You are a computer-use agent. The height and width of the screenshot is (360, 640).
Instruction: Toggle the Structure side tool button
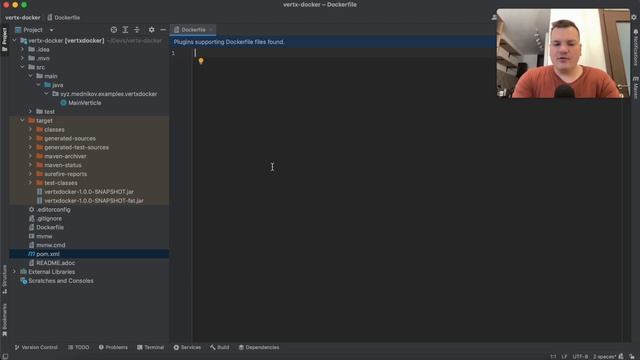point(4,279)
